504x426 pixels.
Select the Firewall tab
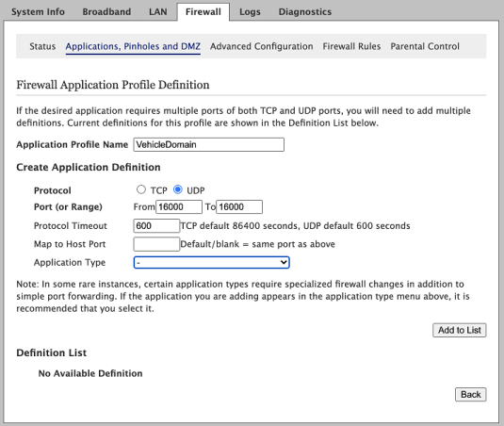pos(203,12)
